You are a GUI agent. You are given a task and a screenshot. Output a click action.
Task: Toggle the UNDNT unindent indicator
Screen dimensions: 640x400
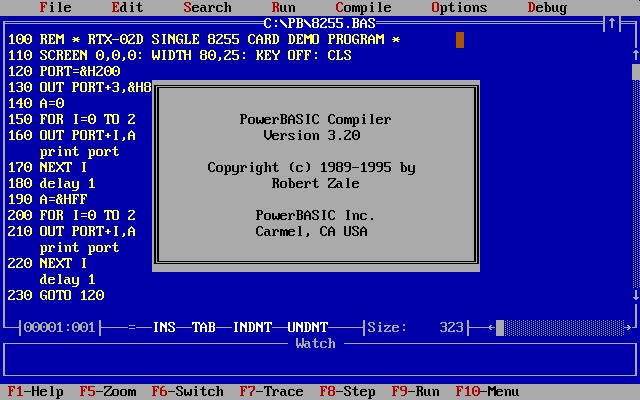[x=307, y=327]
